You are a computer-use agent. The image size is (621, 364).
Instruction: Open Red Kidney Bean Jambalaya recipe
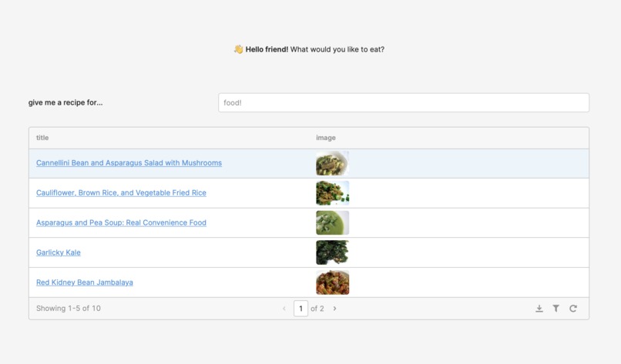[x=84, y=282]
